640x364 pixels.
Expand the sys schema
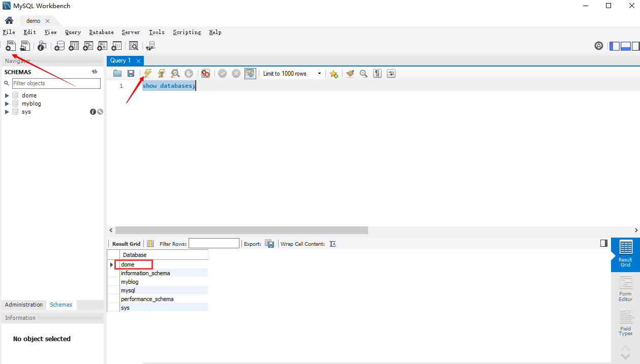(7, 112)
